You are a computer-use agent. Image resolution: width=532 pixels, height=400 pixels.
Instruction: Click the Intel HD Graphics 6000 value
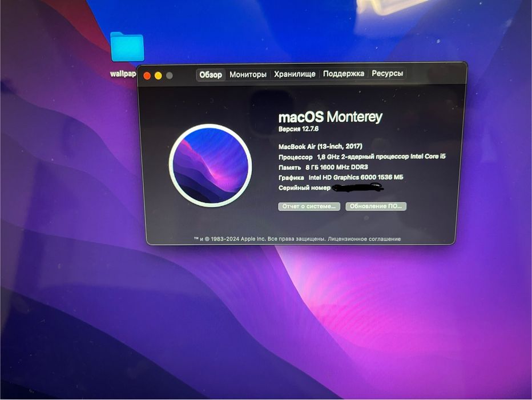[356, 177]
